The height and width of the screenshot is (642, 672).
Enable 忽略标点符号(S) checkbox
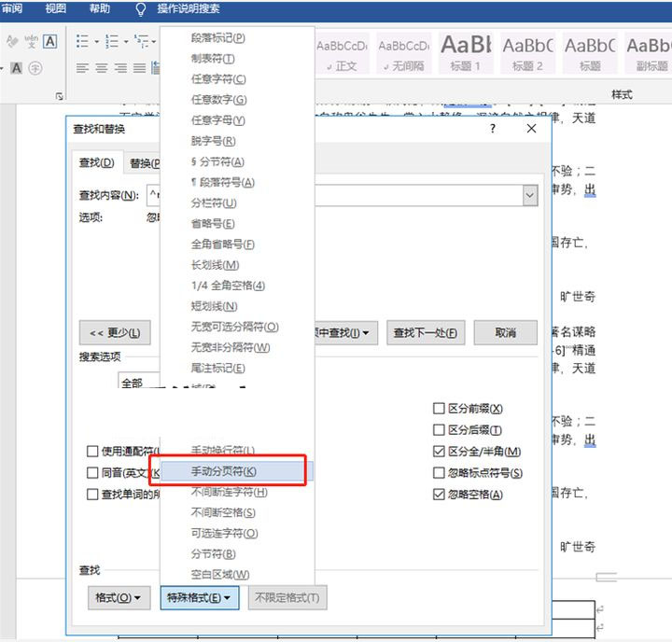tap(478, 473)
